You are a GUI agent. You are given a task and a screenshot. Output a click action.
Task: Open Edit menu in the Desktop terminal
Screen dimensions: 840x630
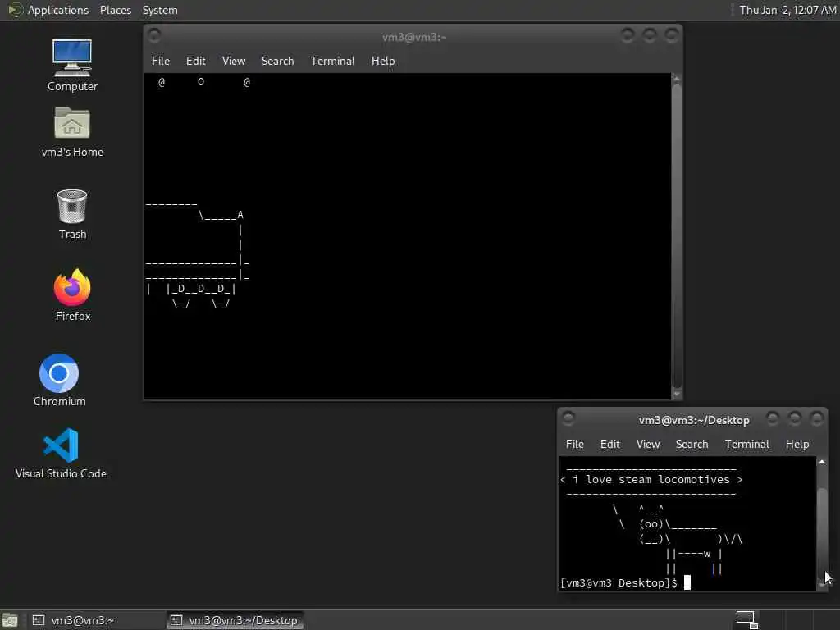point(610,444)
